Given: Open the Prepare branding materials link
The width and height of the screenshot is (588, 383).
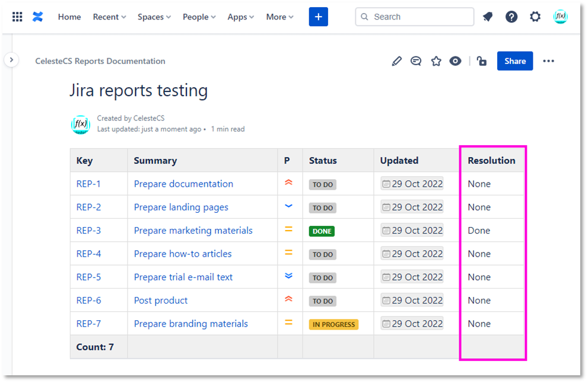Looking at the screenshot, I should point(191,323).
